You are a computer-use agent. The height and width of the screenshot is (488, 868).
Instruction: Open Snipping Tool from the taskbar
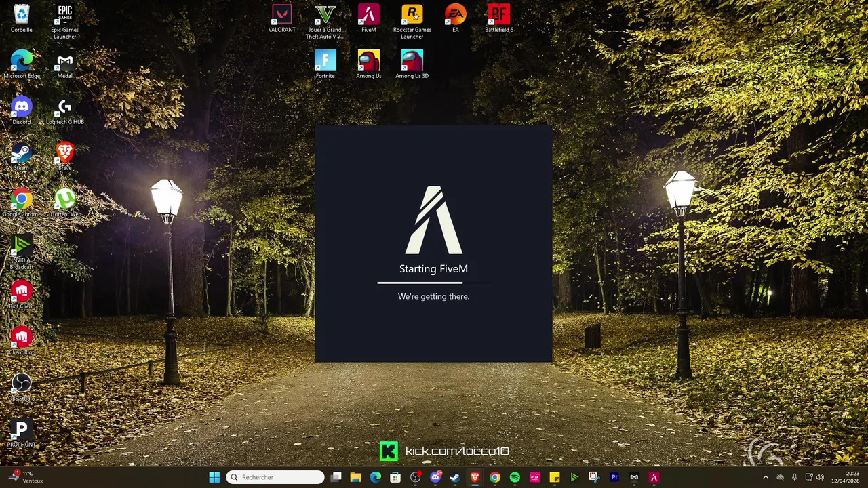594,477
